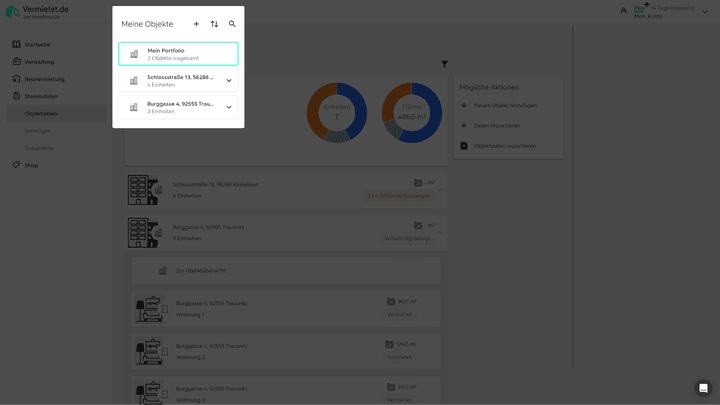This screenshot has width=720, height=405.
Task: Open Shop in sidebar
Action: (x=31, y=165)
